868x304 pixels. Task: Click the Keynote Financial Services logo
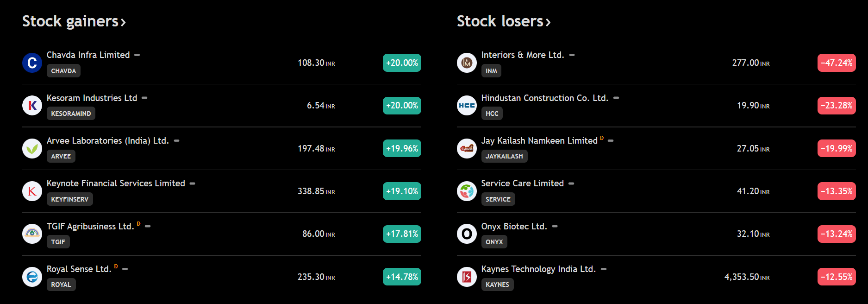tap(32, 191)
